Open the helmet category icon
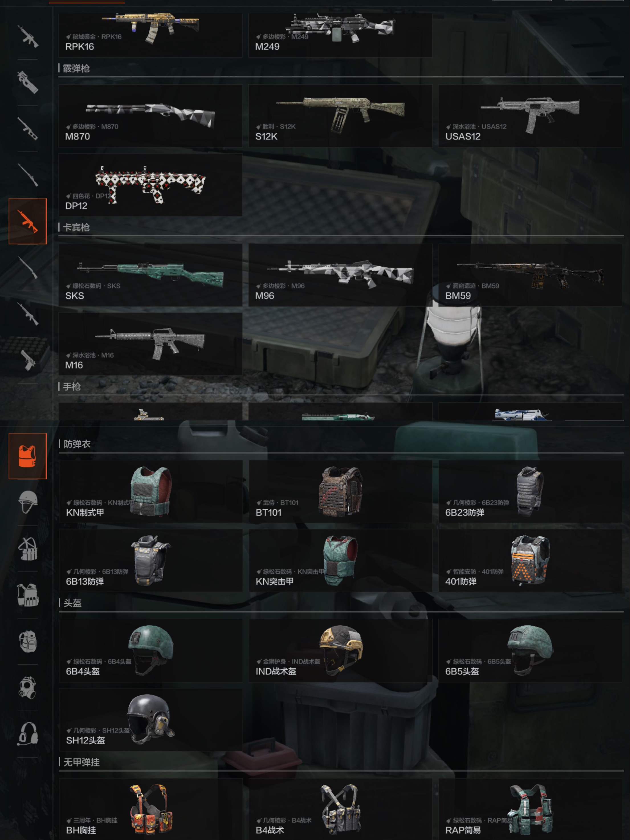This screenshot has width=630, height=840. pos(27,502)
